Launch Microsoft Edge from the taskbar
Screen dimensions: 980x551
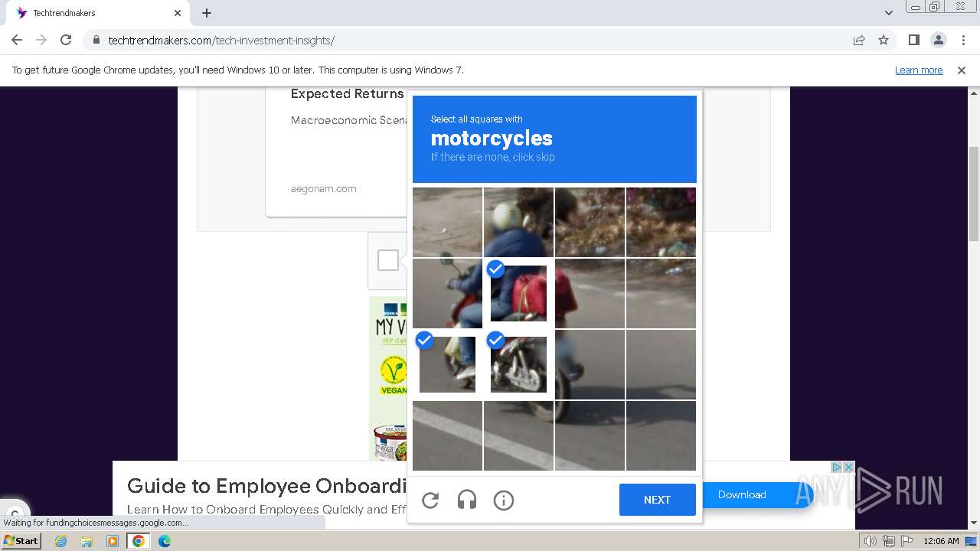165,541
